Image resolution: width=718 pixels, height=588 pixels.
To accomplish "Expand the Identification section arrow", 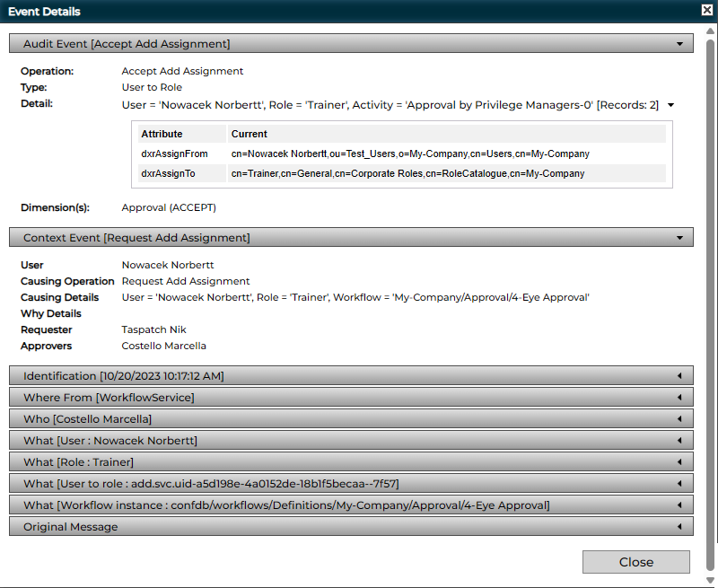I will (680, 376).
